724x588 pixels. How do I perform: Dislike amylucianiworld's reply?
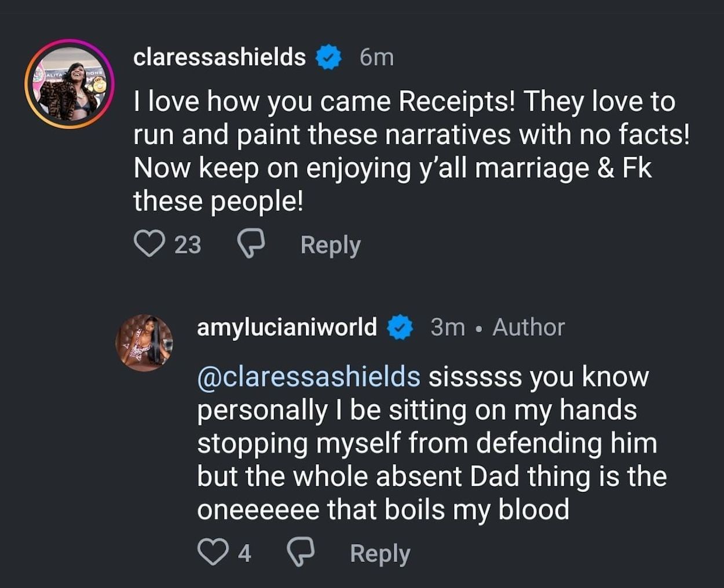tap(301, 552)
